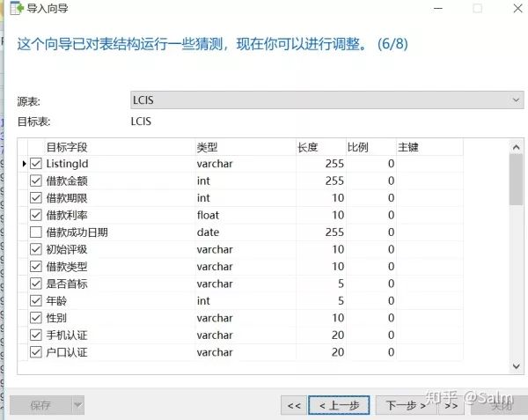This screenshot has width=528, height=420.
Task: Click the < 上一步 button
Action: (339, 406)
